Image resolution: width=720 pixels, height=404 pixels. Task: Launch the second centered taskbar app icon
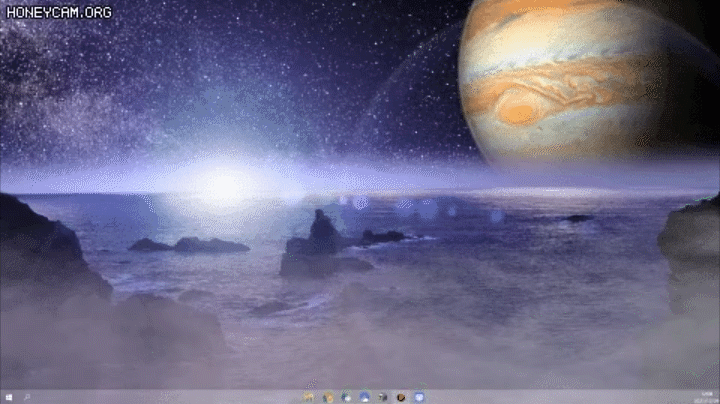click(x=328, y=397)
